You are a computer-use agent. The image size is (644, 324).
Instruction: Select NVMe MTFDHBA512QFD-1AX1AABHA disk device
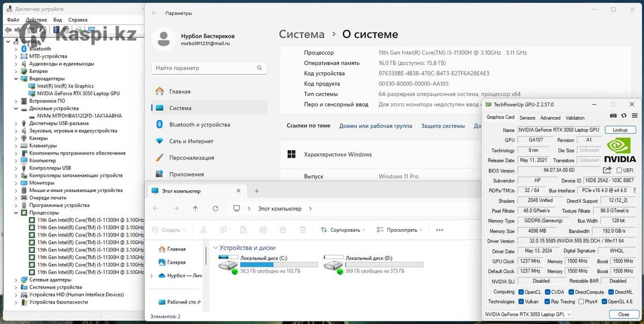[79, 116]
